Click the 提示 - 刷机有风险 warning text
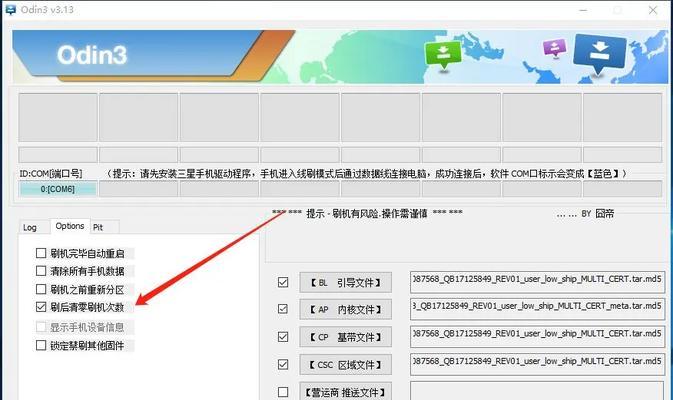Image resolution: width=673 pixels, height=400 pixels. pos(367,213)
